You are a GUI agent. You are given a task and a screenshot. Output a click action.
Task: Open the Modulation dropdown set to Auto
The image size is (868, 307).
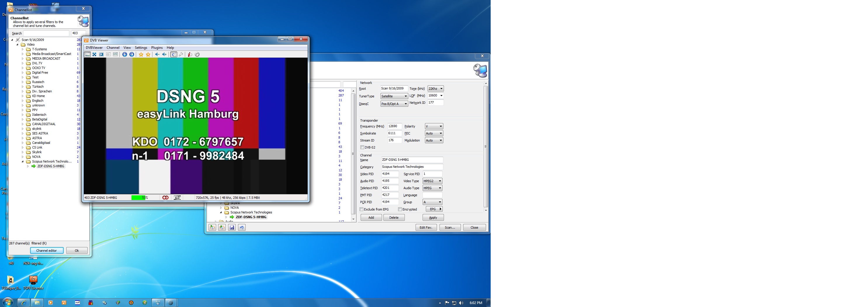coord(434,140)
